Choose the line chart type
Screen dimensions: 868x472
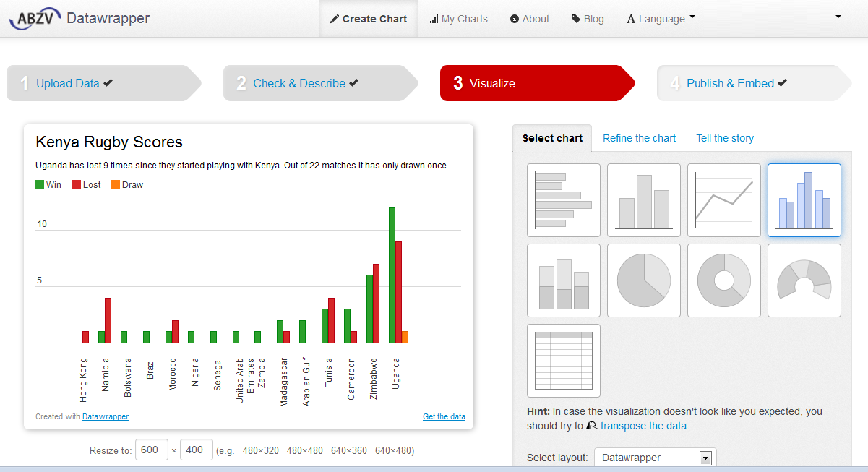coord(724,200)
